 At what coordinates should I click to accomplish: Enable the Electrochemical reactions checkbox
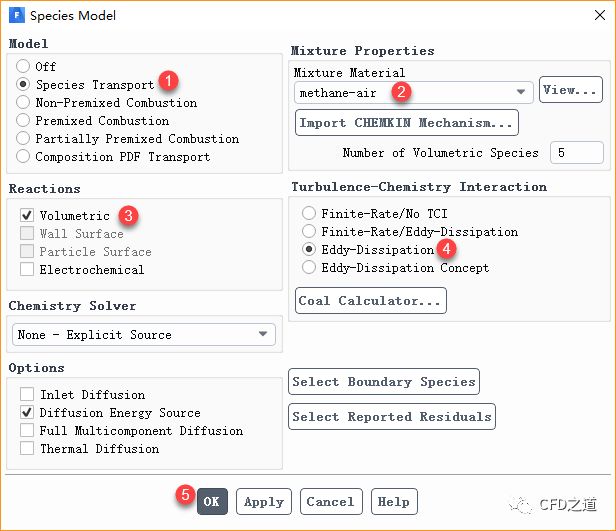(27, 270)
